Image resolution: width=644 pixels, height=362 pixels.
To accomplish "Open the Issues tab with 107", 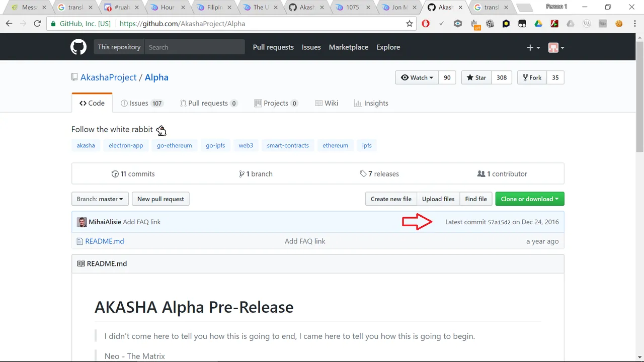I will (142, 103).
